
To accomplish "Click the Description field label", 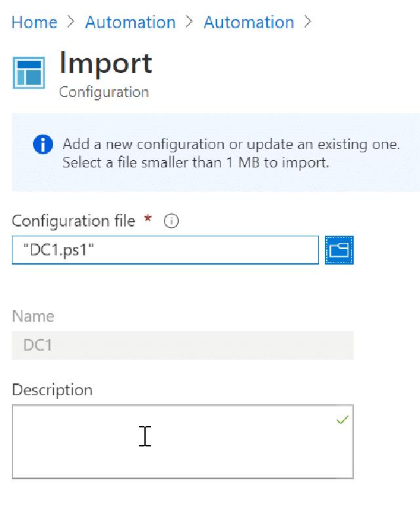I will point(52,390).
